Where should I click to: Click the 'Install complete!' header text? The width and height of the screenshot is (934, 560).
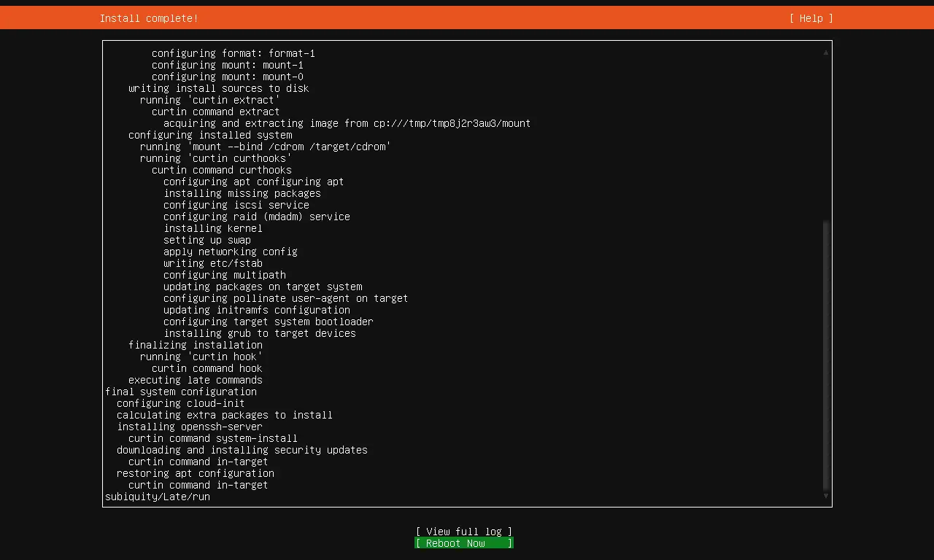click(149, 18)
